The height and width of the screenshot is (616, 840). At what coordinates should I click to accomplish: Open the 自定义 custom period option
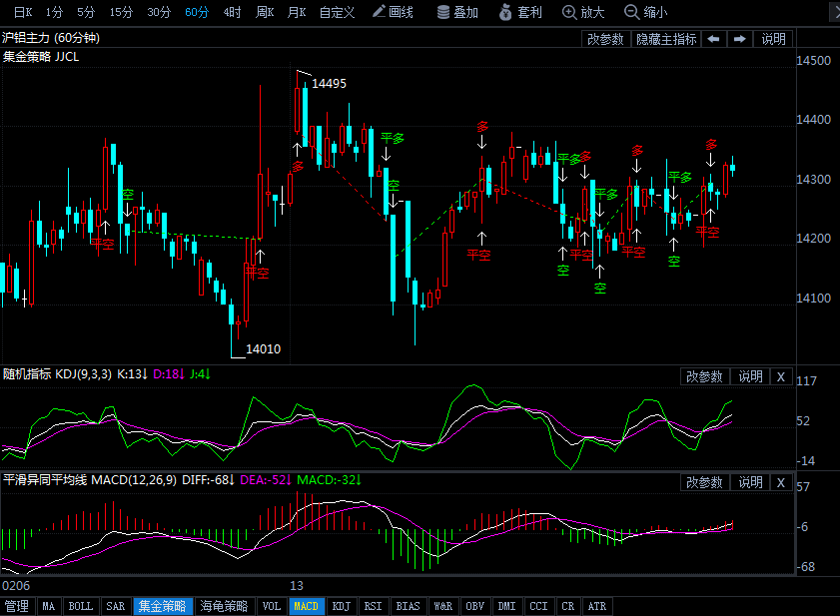[x=337, y=12]
